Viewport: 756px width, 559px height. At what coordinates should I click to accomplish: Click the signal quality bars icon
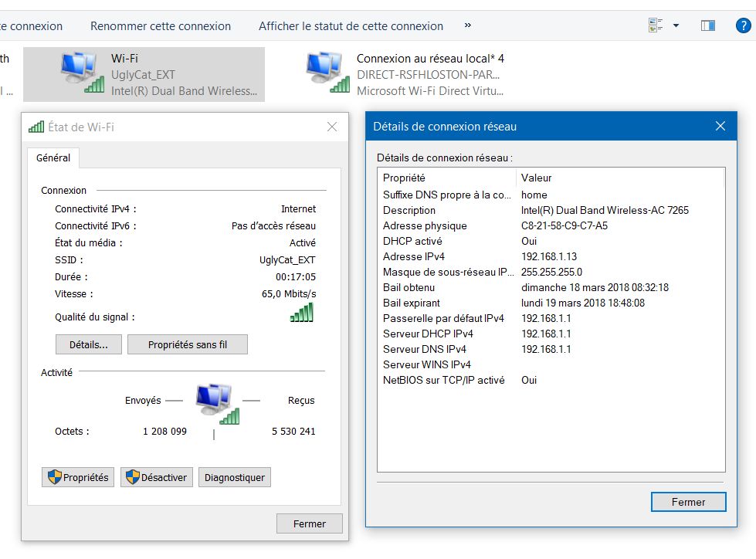pyautogui.click(x=302, y=313)
